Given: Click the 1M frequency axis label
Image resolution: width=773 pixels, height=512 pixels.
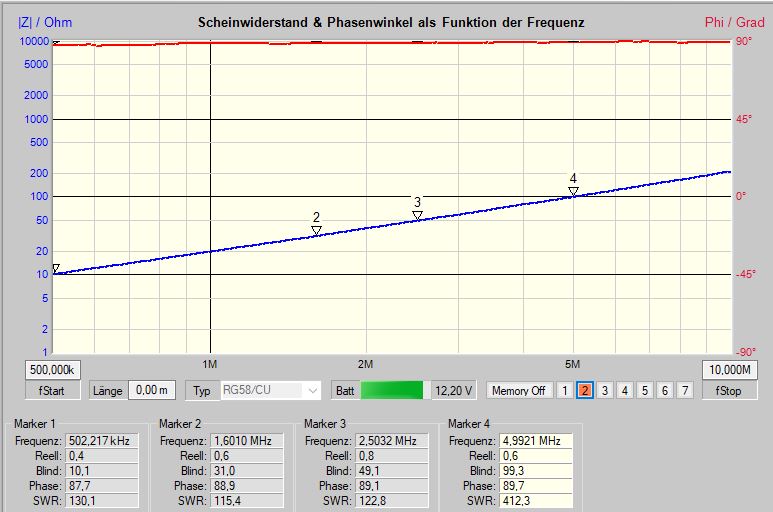Looking at the screenshot, I should [x=210, y=364].
